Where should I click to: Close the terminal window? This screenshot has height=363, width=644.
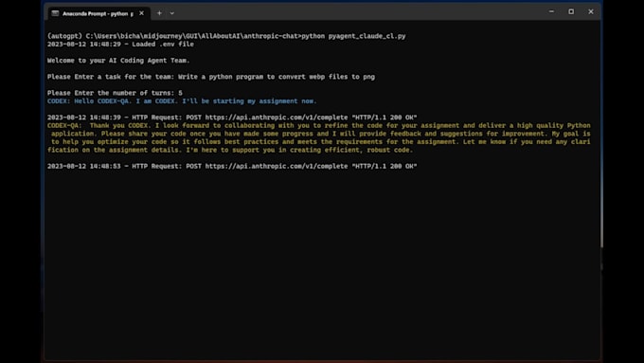[x=591, y=12]
